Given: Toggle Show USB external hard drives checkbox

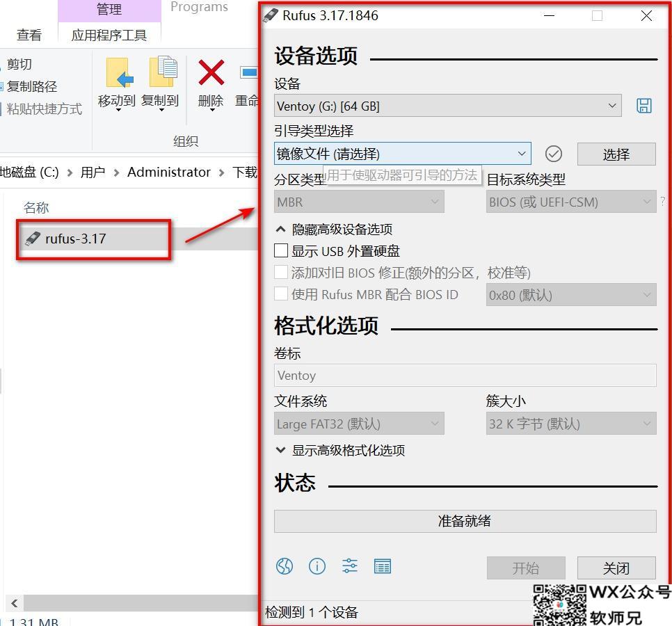Looking at the screenshot, I should click(x=281, y=250).
